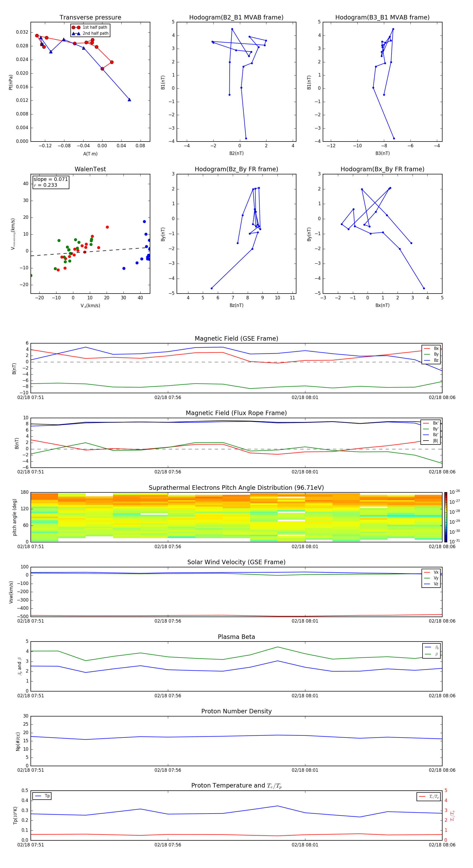This screenshot has height=868, width=473.
Task: Click the 'Solar Wind Velocity (GSE Frame)' title
Action: coord(236,562)
